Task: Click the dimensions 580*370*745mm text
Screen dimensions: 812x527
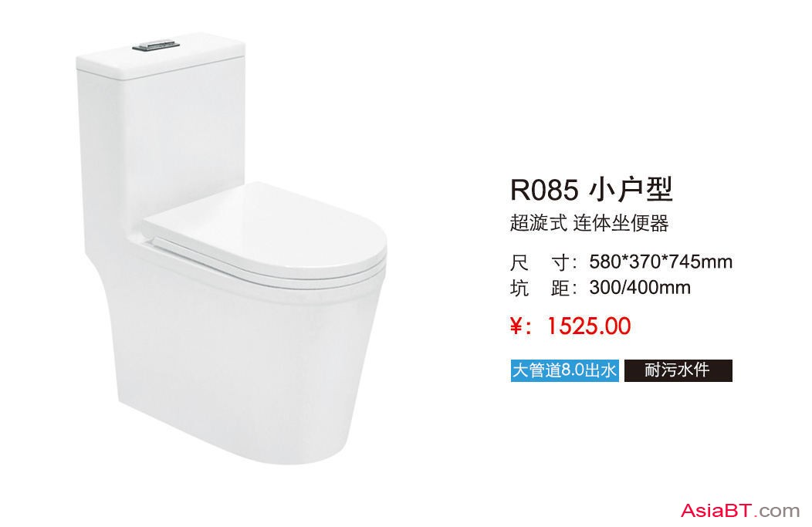Action: click(x=661, y=262)
